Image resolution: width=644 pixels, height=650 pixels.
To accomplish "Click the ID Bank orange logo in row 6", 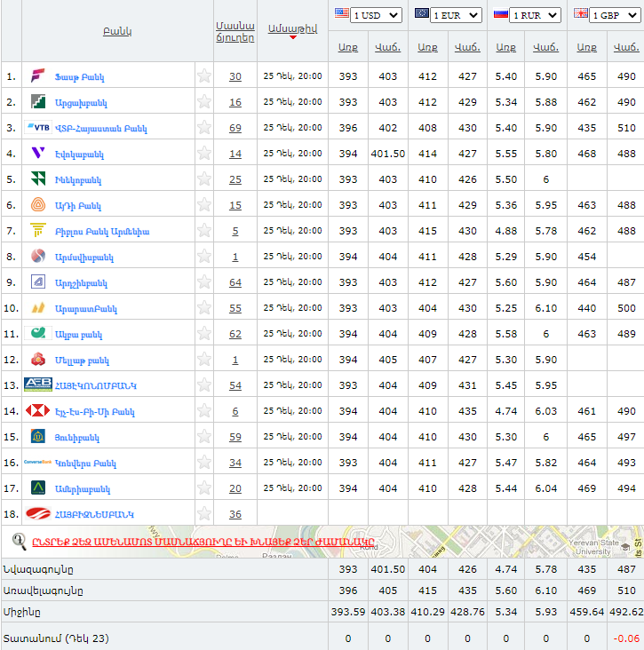I will click(37, 204).
